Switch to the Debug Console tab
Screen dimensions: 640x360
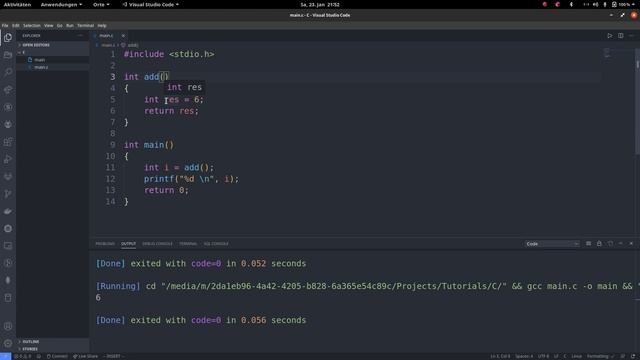point(157,244)
